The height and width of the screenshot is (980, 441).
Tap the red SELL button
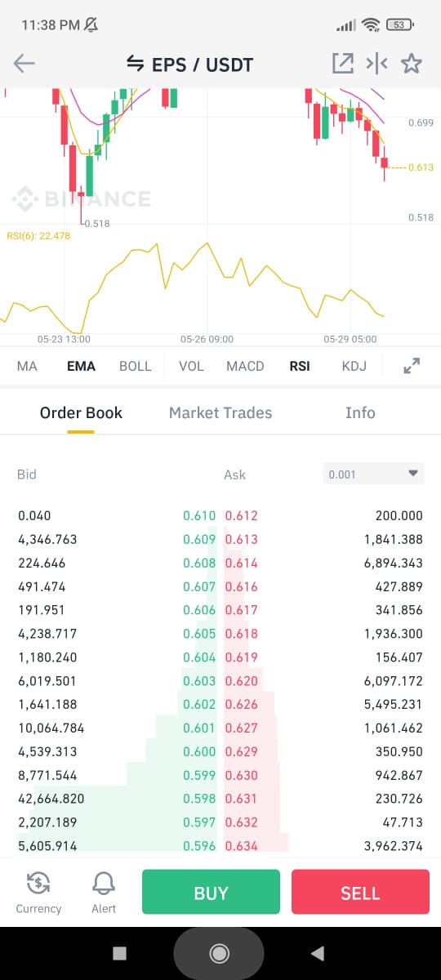[360, 892]
